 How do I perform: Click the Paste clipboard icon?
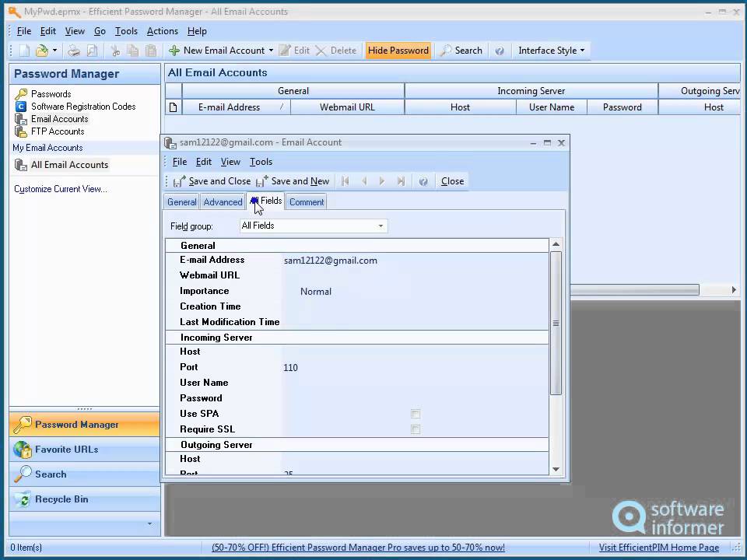pyautogui.click(x=151, y=51)
